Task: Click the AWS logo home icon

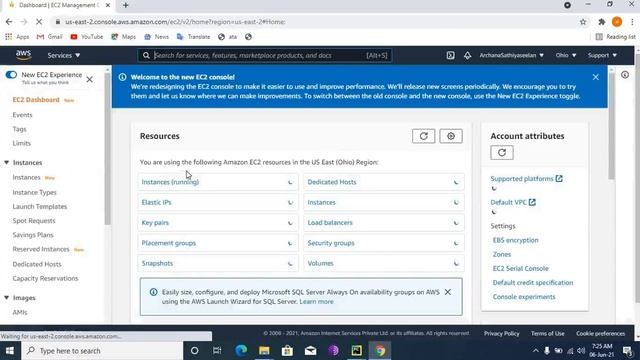Action: [x=24, y=55]
